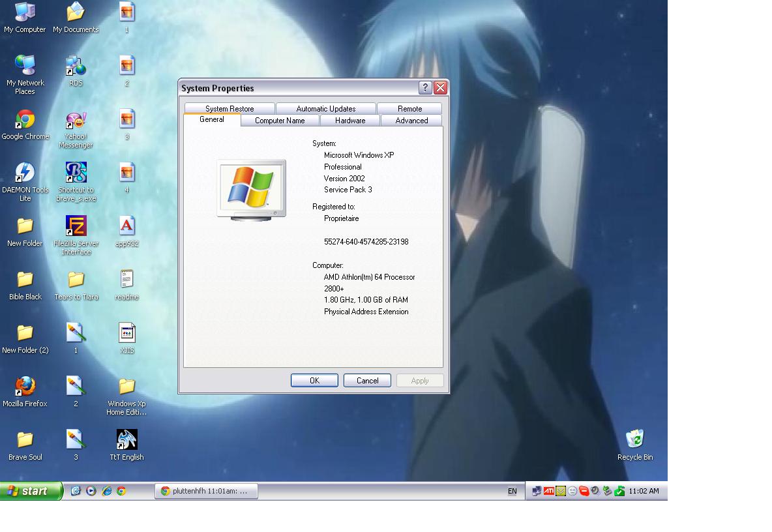Switch to the Automatic Updates tab
Image resolution: width=772 pixels, height=532 pixels.
[326, 108]
